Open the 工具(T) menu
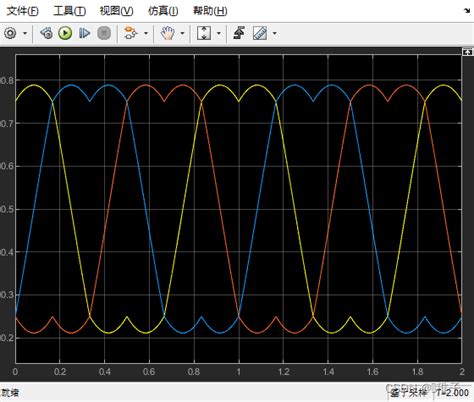474x402 pixels. (x=70, y=11)
